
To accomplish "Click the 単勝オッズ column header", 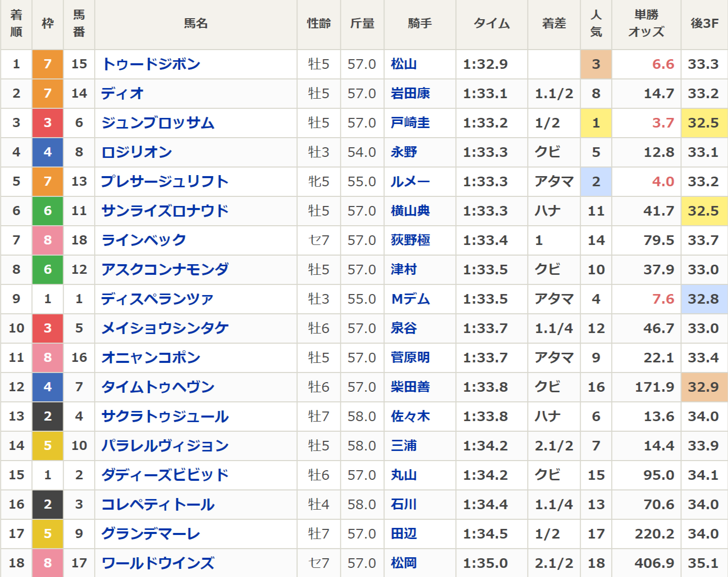I will pos(646,24).
